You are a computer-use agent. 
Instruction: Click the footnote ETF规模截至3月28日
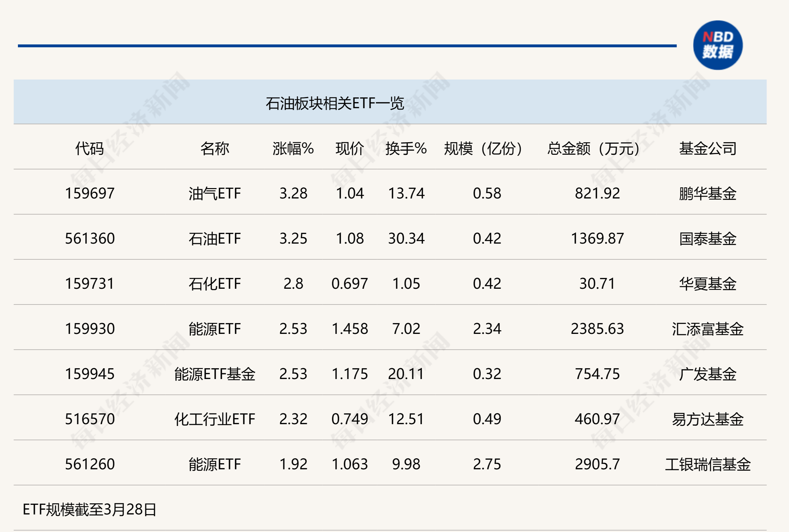point(90,509)
